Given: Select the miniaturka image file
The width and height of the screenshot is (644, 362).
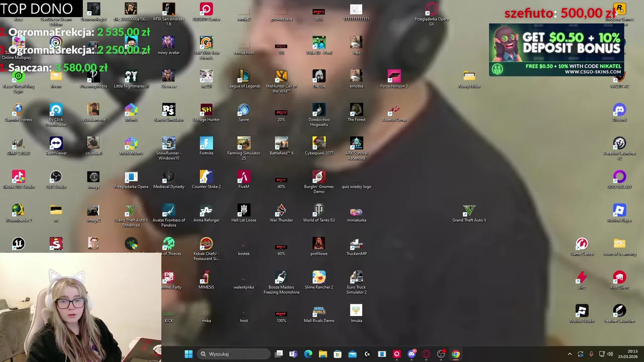Looking at the screenshot, I should coord(356,213).
